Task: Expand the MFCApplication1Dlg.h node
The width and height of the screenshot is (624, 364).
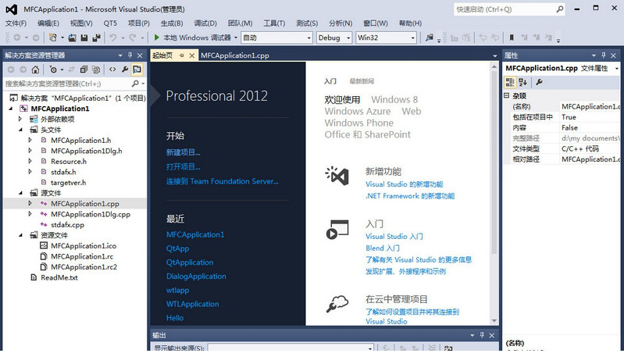Action: click(30, 151)
